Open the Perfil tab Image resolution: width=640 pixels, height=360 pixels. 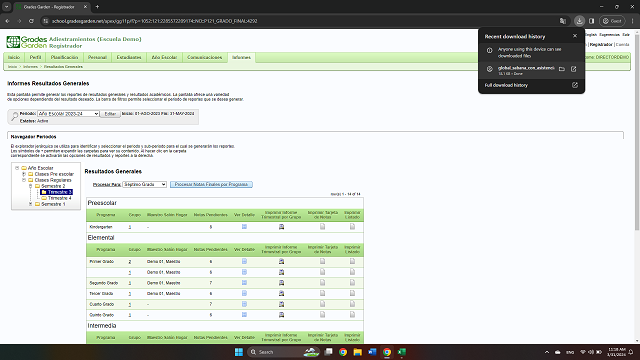36,57
